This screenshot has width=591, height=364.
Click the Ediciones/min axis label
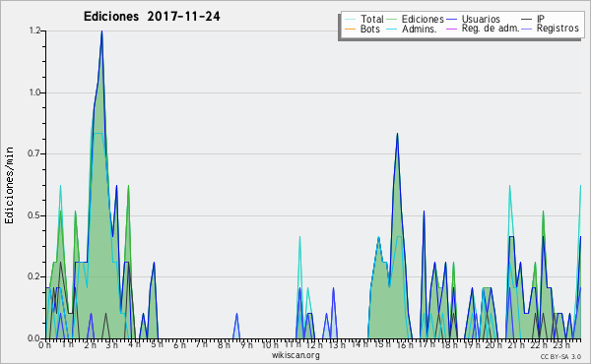click(9, 185)
